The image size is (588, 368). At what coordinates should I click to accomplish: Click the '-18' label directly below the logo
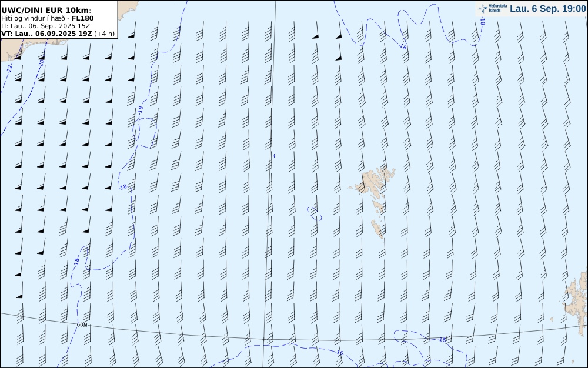pos(482,22)
